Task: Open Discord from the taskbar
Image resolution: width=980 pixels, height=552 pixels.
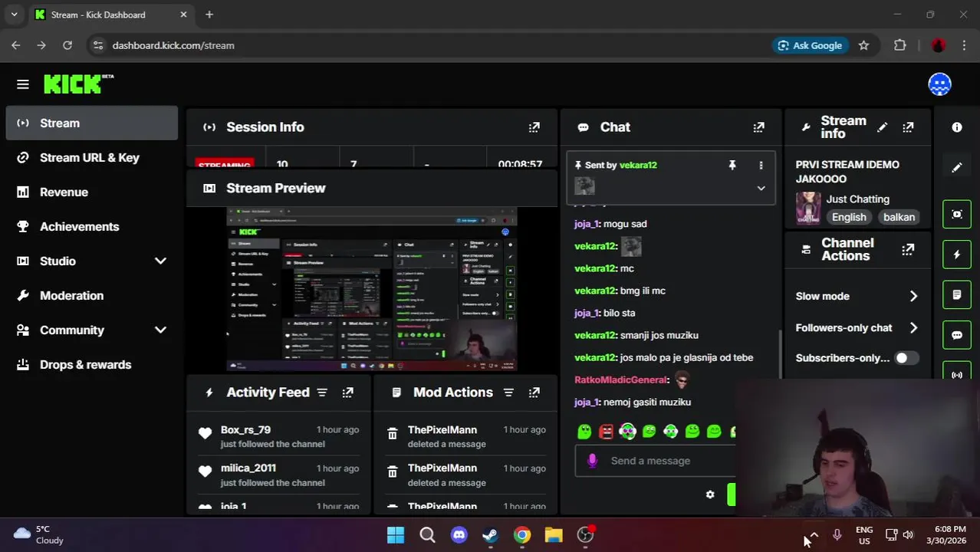Action: [x=459, y=534]
